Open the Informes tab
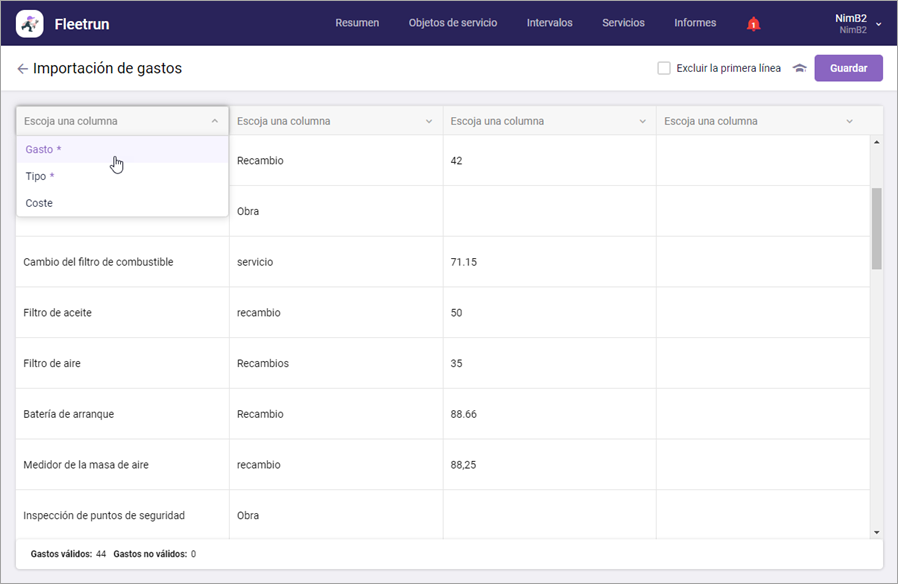Image resolution: width=898 pixels, height=584 pixels. pyautogui.click(x=695, y=23)
